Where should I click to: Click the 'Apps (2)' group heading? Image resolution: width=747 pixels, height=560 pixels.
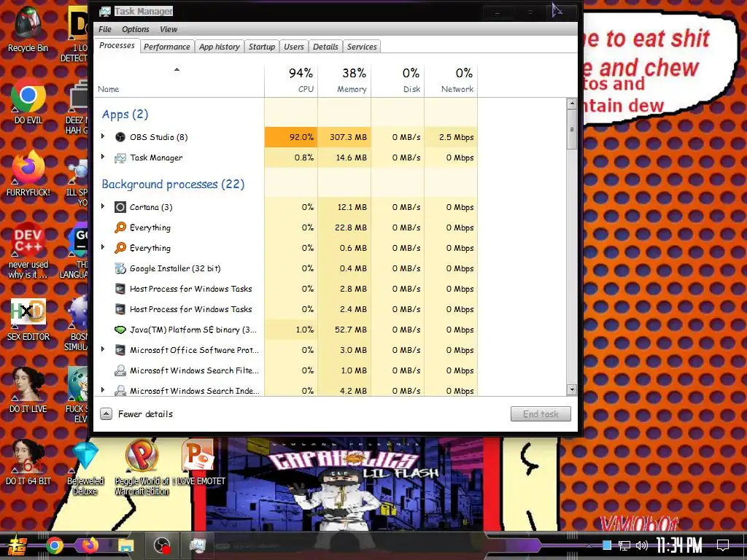125,114
